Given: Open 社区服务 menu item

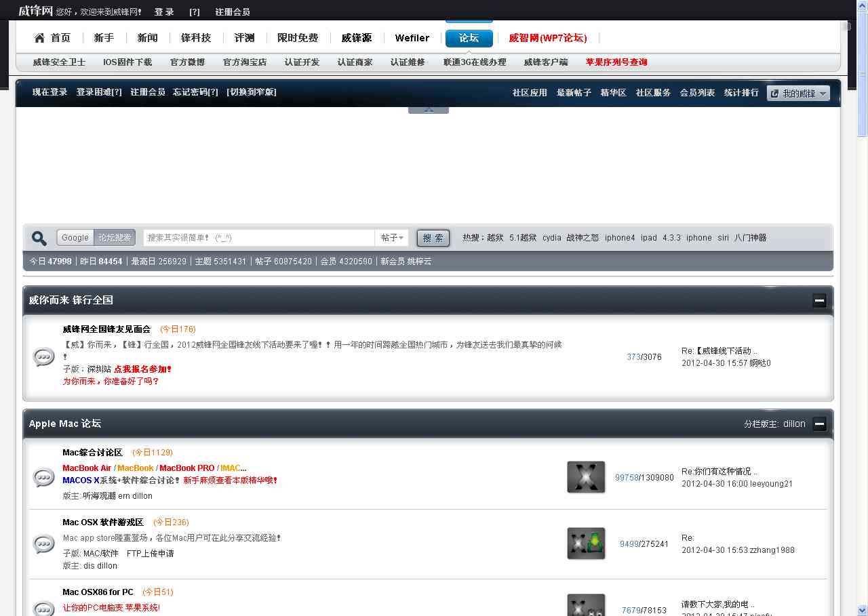Looking at the screenshot, I should [x=653, y=93].
